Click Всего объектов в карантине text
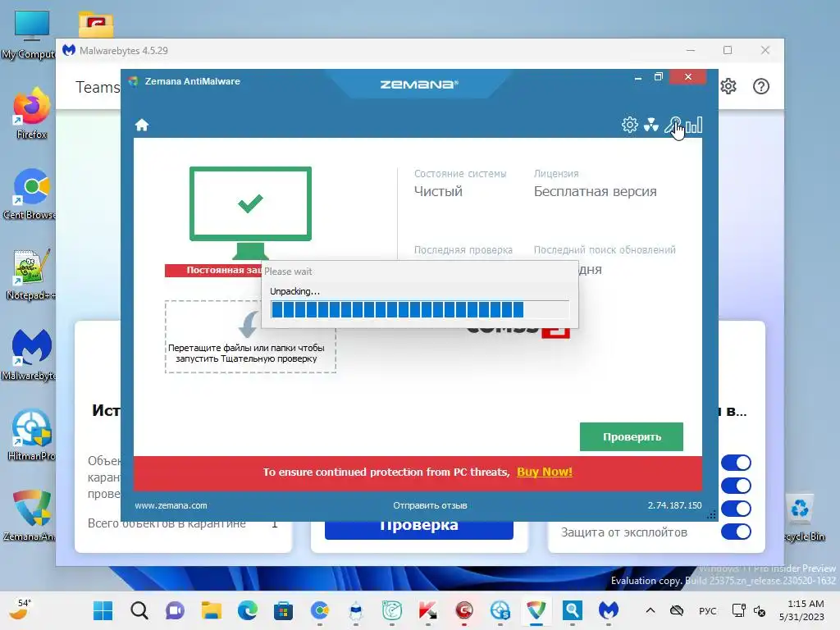840x630 pixels. (167, 523)
